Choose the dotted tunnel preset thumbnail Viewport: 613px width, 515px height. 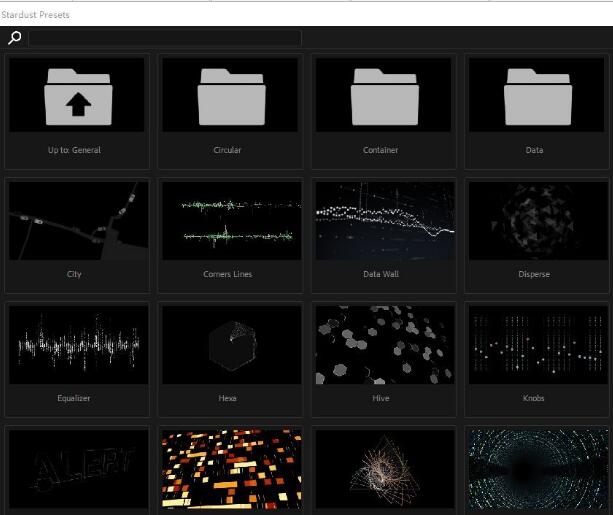coord(538,469)
